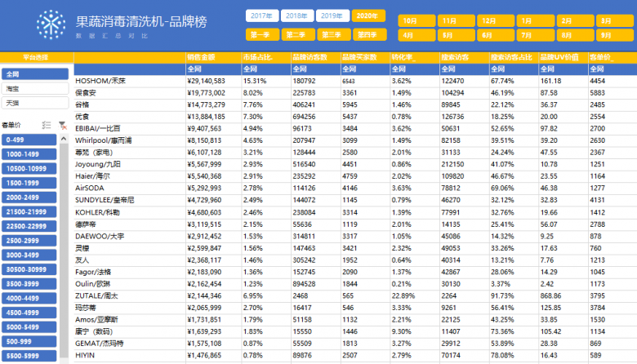Select the 9月 month button

tap(606, 35)
